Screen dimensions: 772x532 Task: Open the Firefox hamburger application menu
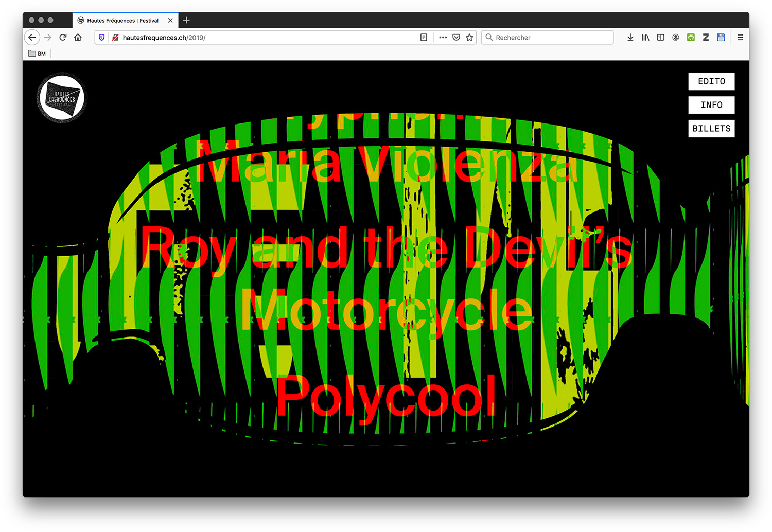point(740,38)
